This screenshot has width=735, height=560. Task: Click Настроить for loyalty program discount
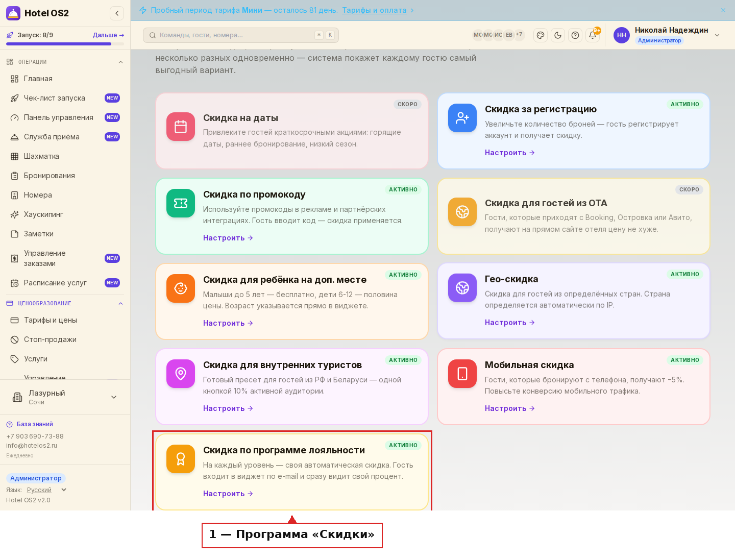pyautogui.click(x=228, y=494)
